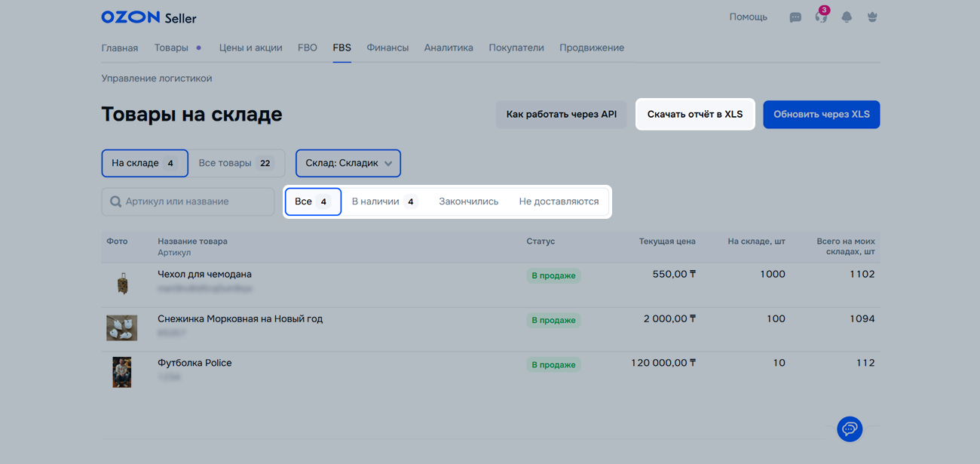Click Обновить через XLS button
This screenshot has height=464, width=980.
tap(821, 115)
